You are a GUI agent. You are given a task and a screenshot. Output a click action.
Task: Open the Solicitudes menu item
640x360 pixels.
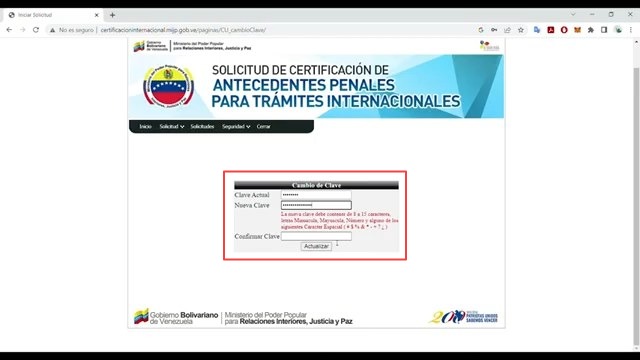tap(202, 127)
